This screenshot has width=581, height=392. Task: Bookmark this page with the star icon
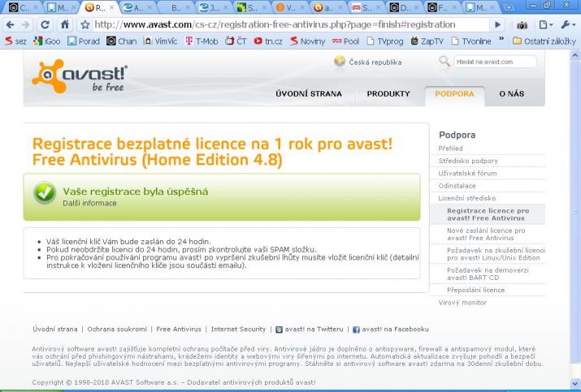[x=85, y=25]
